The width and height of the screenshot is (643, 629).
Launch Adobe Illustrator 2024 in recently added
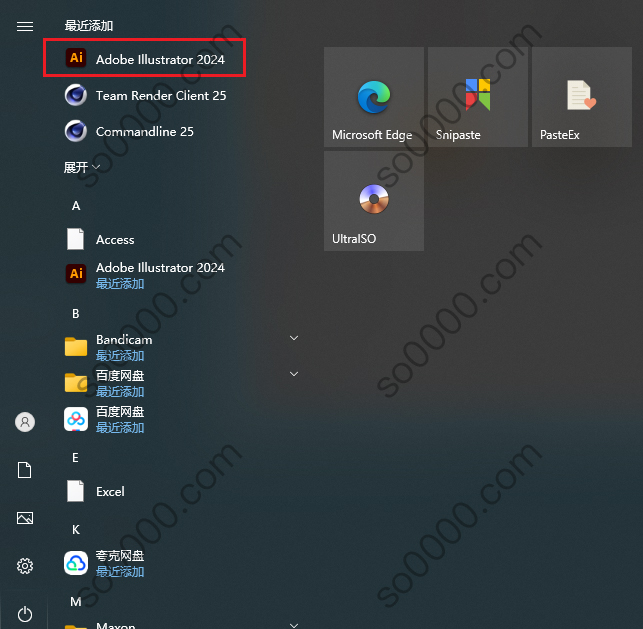(x=144, y=58)
